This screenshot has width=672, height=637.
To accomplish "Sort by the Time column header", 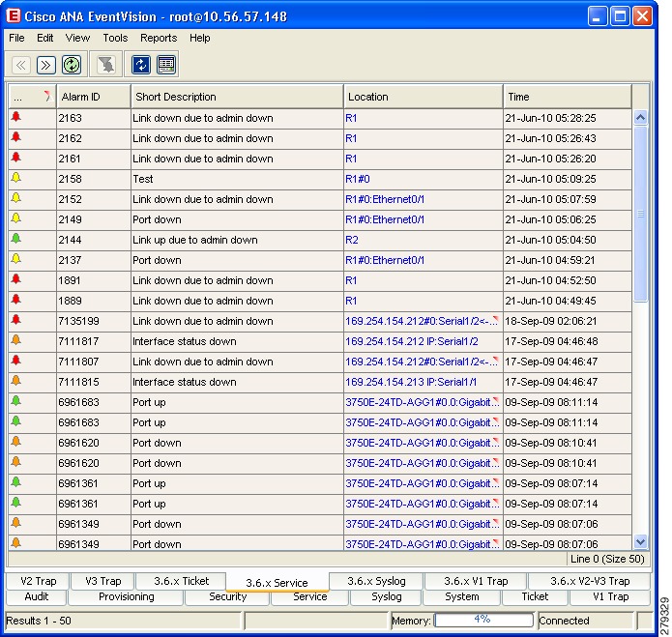I will pyautogui.click(x=567, y=97).
